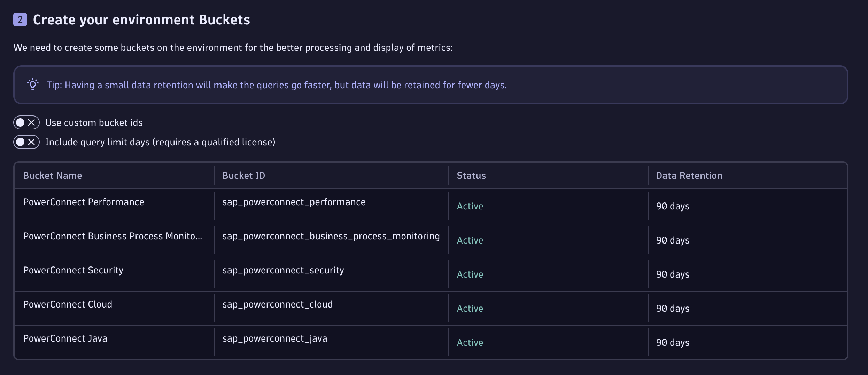Select the PowerConnect Performance bucket name
Screen dimensions: 868x375
pos(84,202)
